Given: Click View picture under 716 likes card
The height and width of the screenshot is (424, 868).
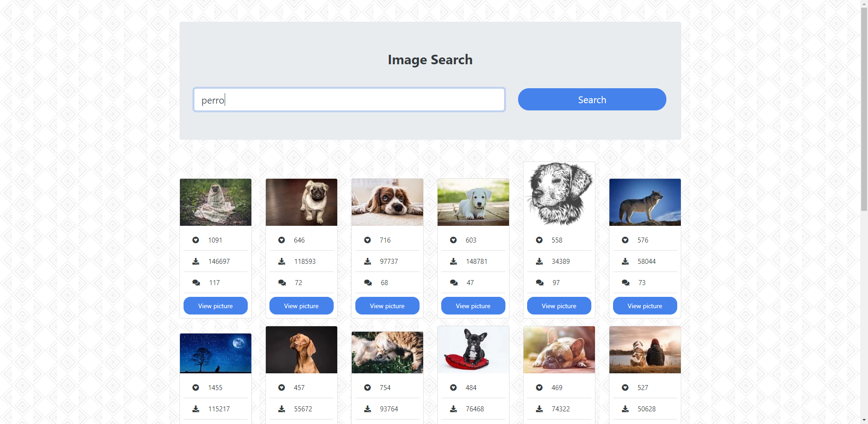Looking at the screenshot, I should click(x=387, y=306).
